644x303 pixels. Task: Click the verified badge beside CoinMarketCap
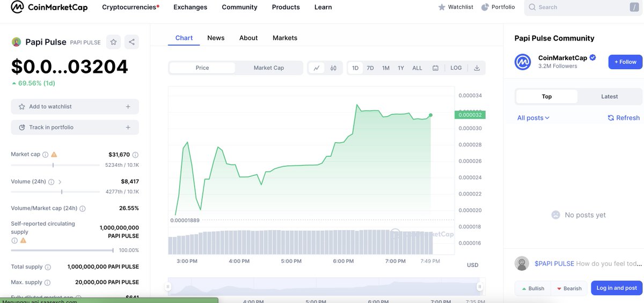click(593, 57)
